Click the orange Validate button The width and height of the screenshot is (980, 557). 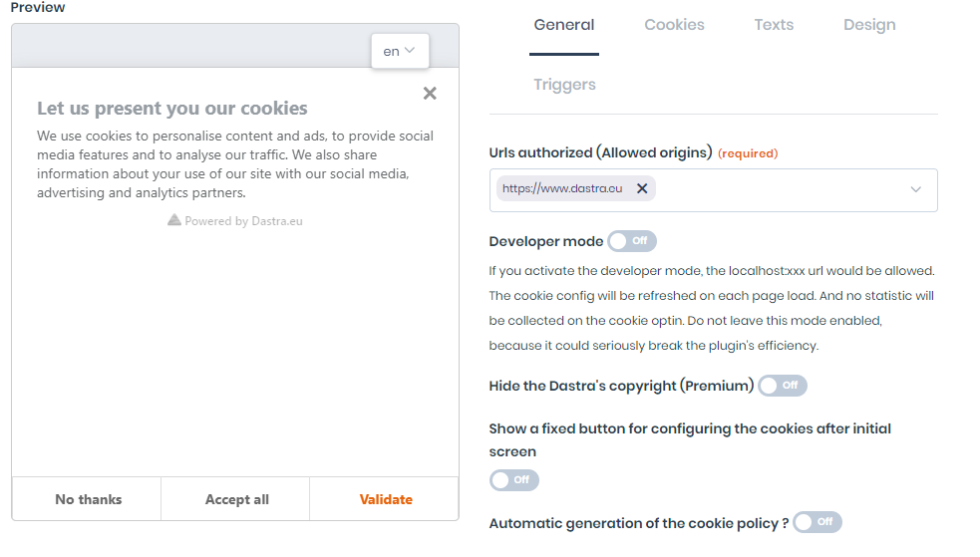point(385,499)
